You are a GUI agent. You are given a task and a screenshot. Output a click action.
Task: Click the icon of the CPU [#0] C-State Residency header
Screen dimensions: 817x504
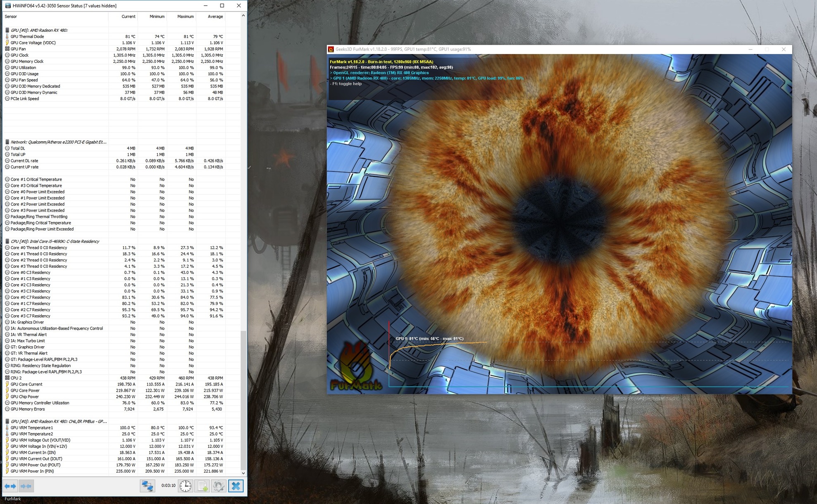7,241
